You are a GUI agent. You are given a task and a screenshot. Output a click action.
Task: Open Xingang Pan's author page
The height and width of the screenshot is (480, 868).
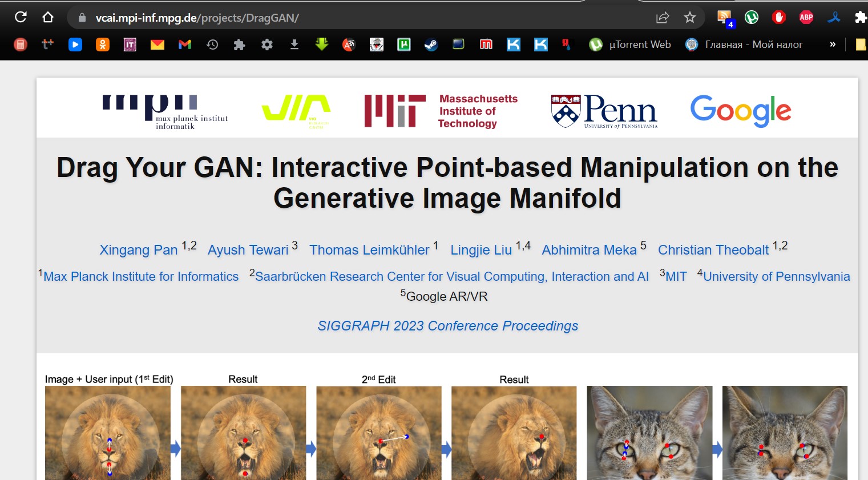click(x=139, y=250)
